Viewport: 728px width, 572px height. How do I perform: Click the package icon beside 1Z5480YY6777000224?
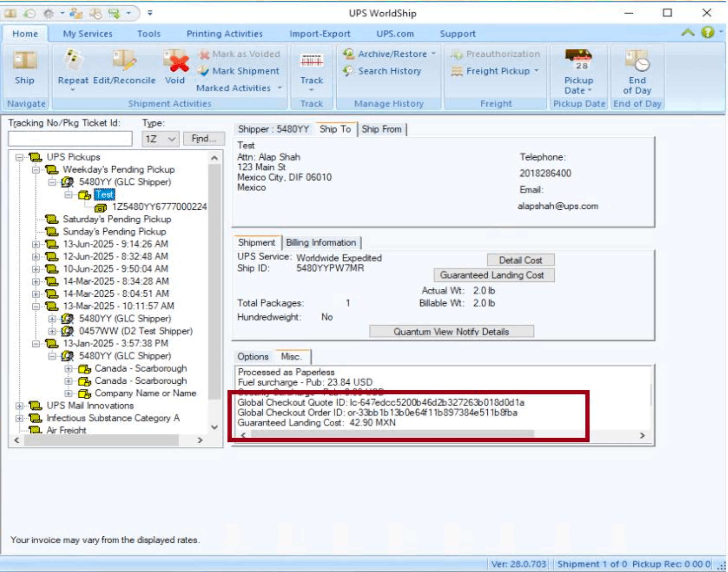[x=100, y=208]
